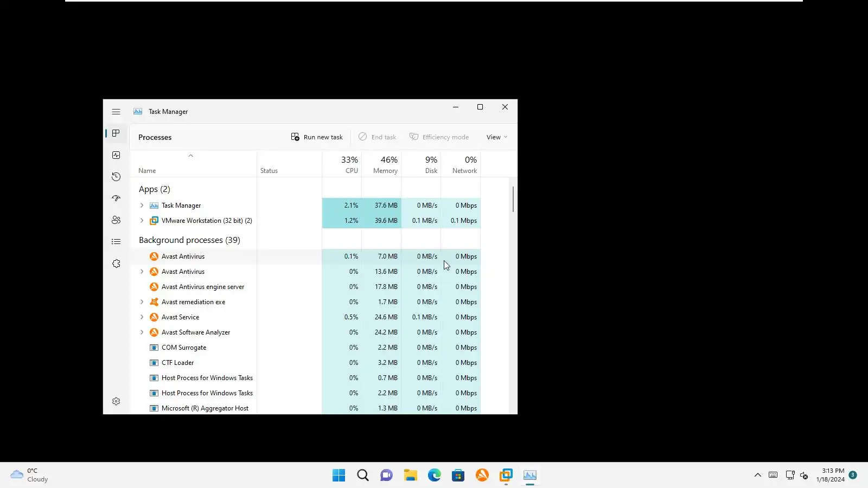The height and width of the screenshot is (488, 868).
Task: Expand the Avast Service process
Action: click(x=142, y=317)
